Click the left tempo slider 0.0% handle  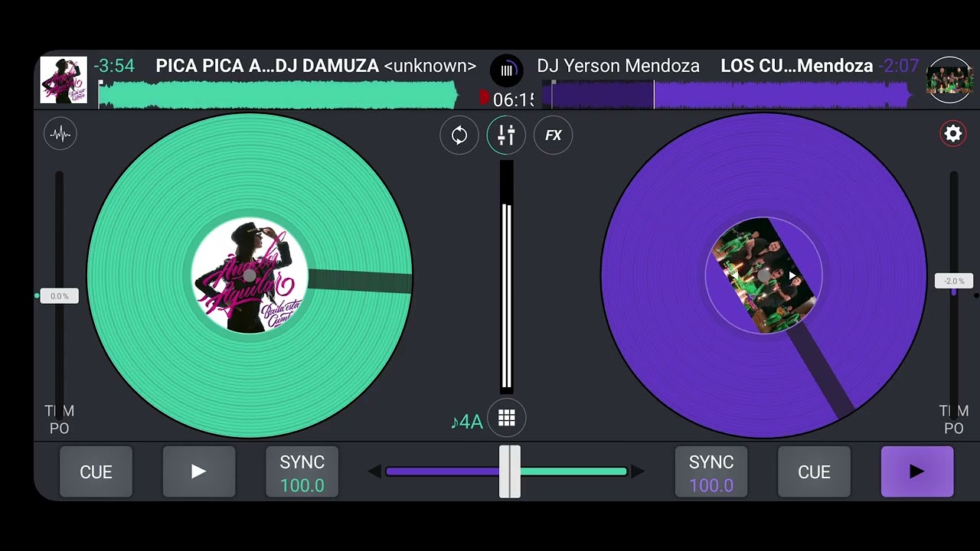click(59, 296)
